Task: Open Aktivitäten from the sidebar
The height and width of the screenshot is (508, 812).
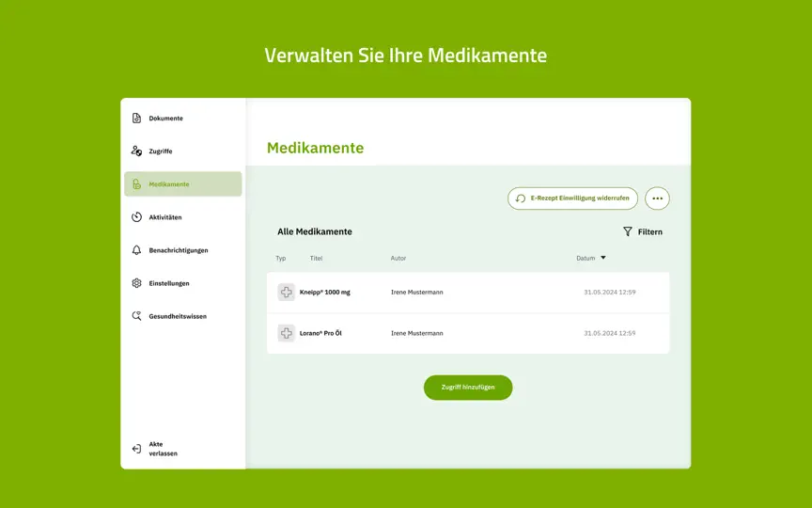Action: point(183,217)
